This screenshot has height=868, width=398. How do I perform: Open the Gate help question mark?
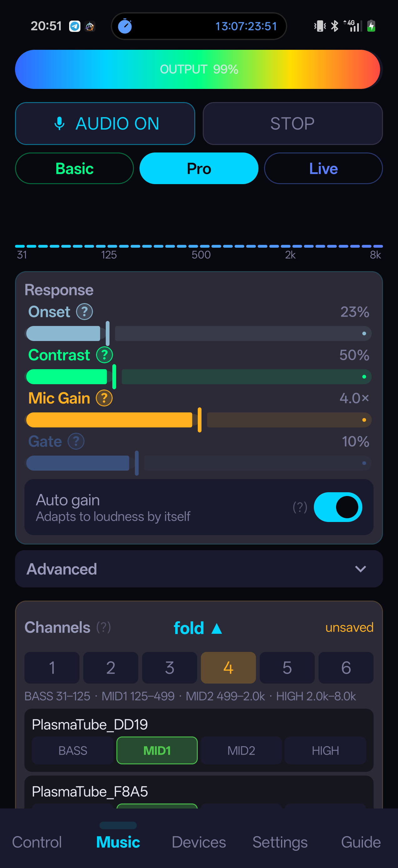(76, 441)
